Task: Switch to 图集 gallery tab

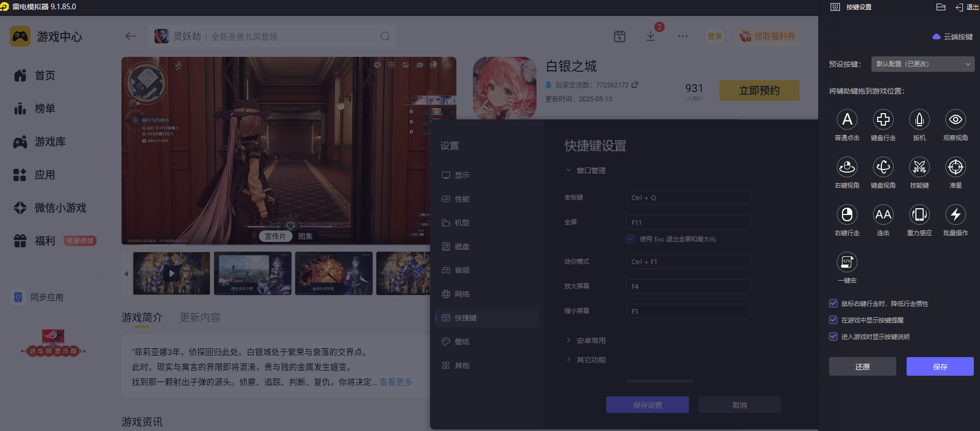Action: point(305,236)
